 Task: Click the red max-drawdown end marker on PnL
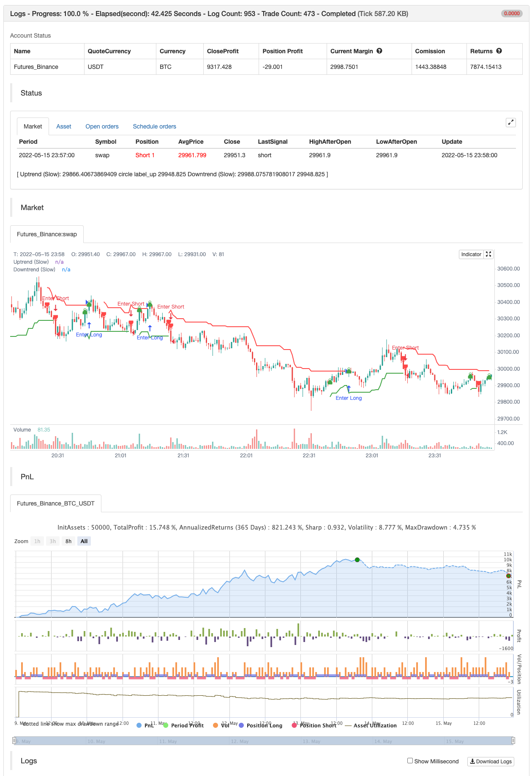(508, 576)
